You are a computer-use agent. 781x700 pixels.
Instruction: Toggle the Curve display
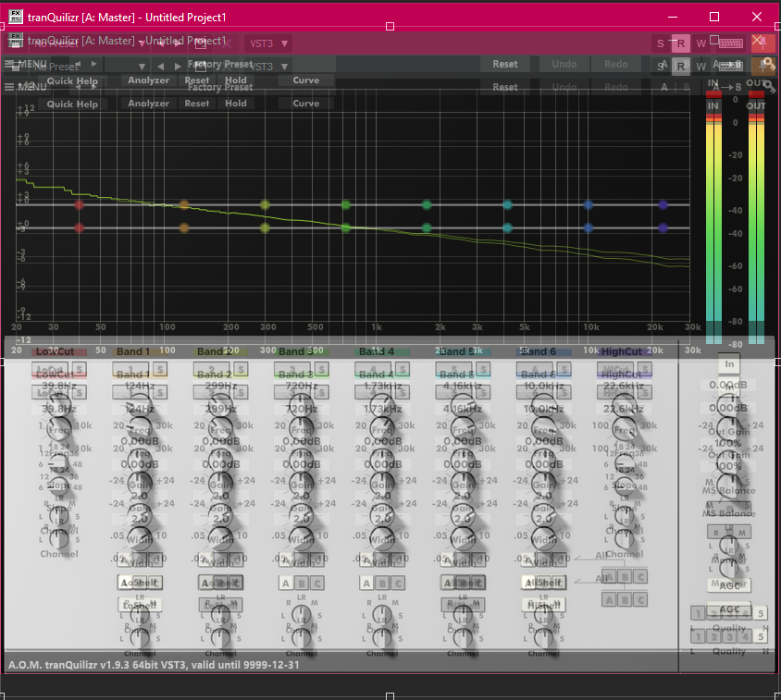(305, 80)
